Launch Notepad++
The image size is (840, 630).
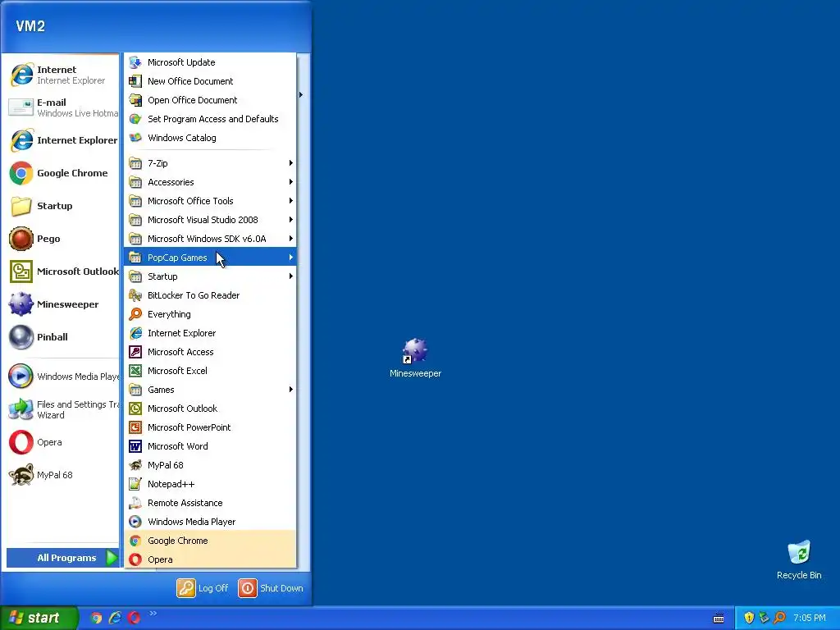[x=209, y=484]
